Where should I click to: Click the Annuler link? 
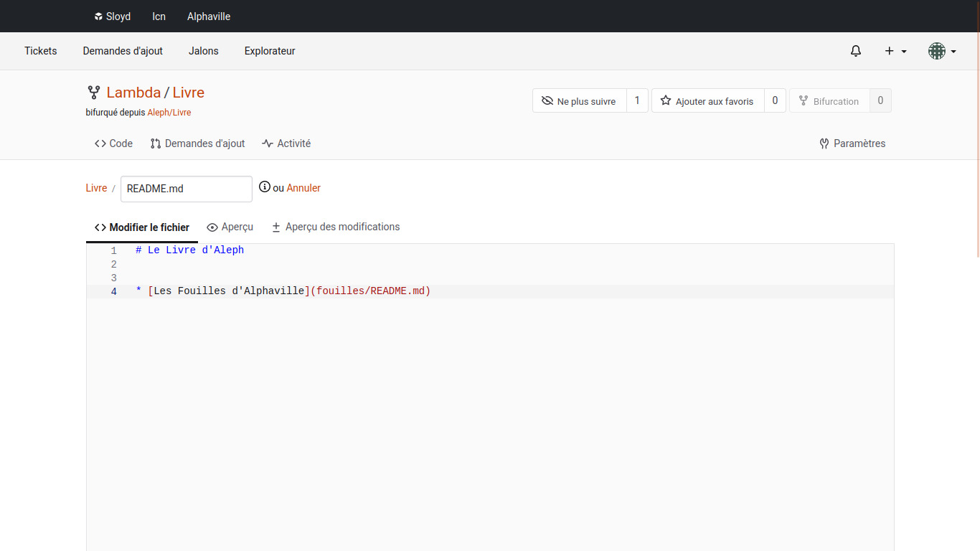point(303,188)
